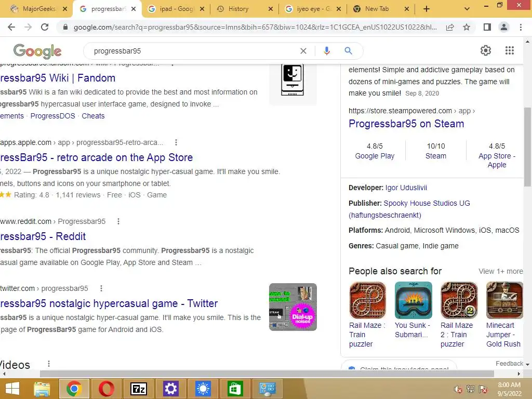532x399 pixels.
Task: Submit search with magnifier icon
Action: pos(348,51)
